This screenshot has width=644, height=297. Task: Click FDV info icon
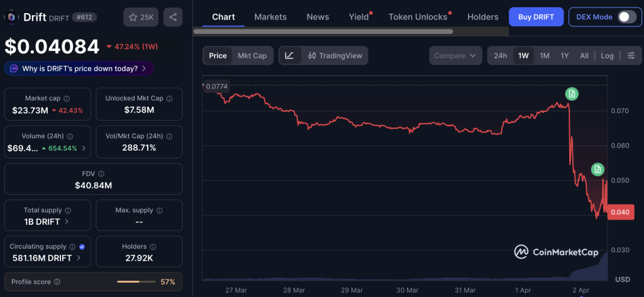(x=101, y=174)
